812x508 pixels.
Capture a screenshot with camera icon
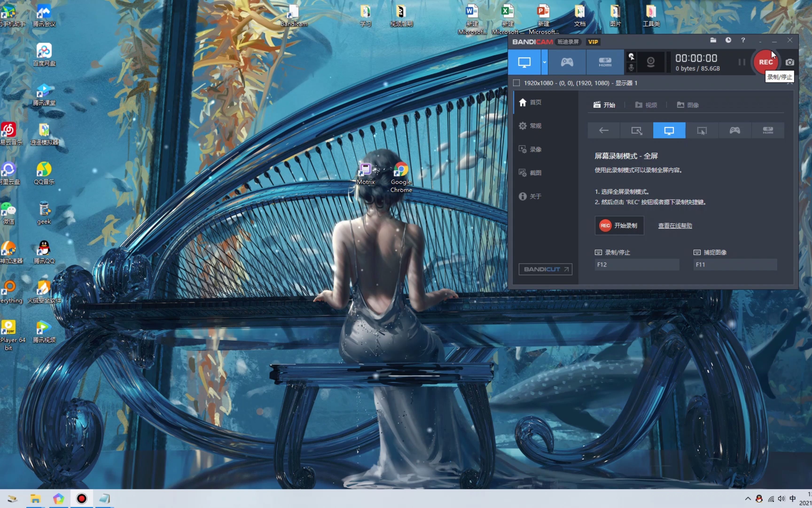(x=790, y=62)
